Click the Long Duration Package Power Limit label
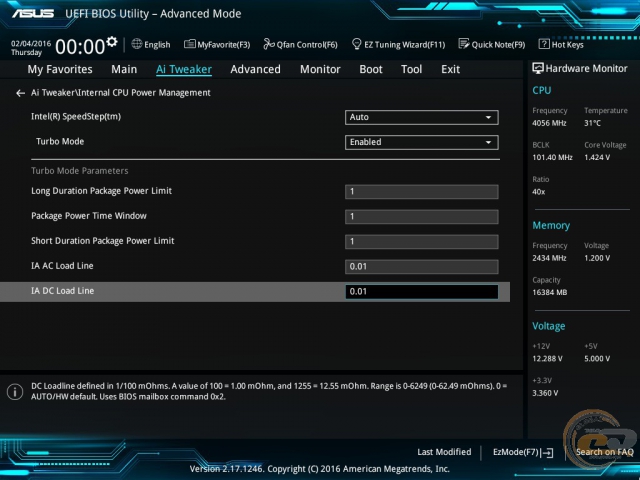This screenshot has width=640, height=480. pos(101,191)
